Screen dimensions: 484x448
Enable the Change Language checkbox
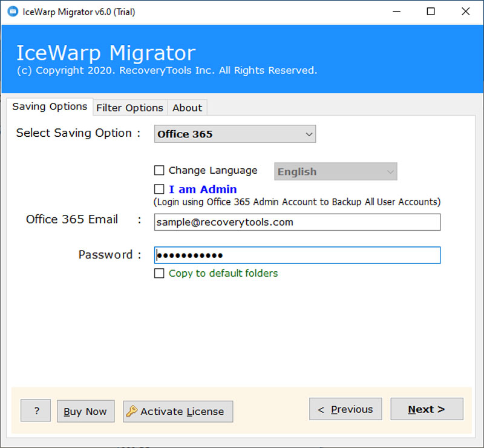pyautogui.click(x=159, y=170)
